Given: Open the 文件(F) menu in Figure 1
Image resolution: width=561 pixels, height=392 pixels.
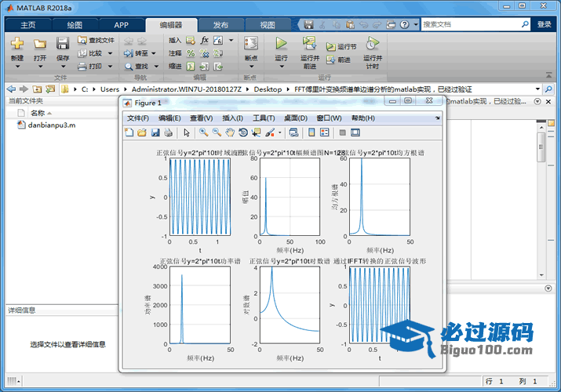Looking at the screenshot, I should coord(138,118).
